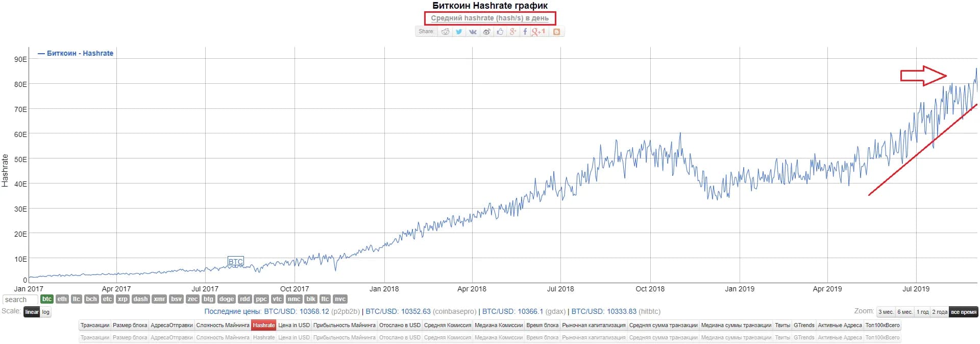
Task: Share chart on VK
Action: coord(473,32)
